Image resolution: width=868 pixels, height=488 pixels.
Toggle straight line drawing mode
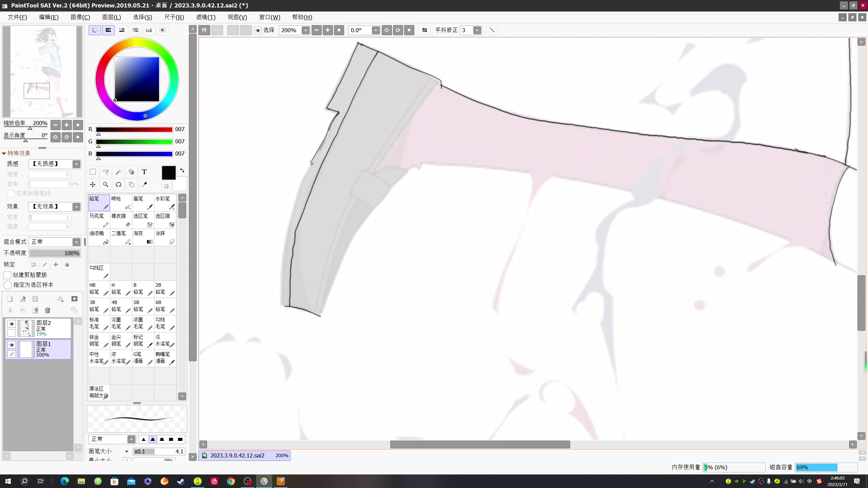[492, 30]
